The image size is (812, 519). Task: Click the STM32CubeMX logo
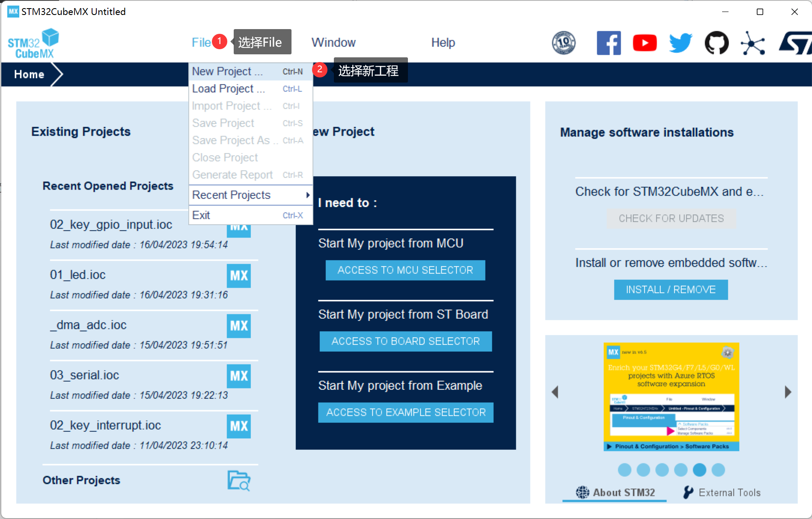pos(33,44)
